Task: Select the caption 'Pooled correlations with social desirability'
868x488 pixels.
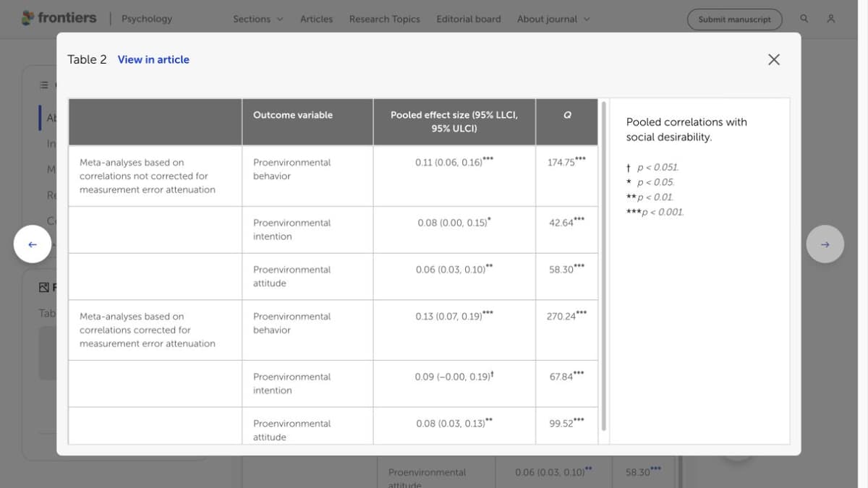Action: 686,129
